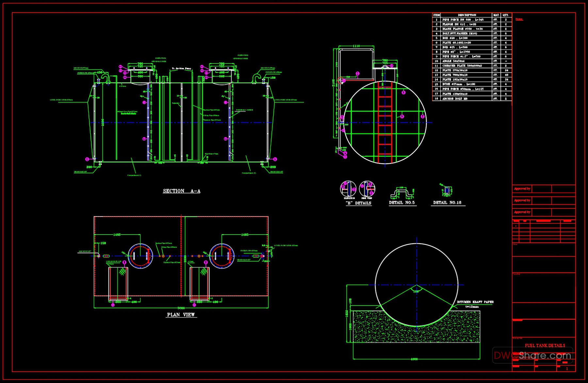Select the PLAN VIEW label
The width and height of the screenshot is (588, 383).
(181, 314)
